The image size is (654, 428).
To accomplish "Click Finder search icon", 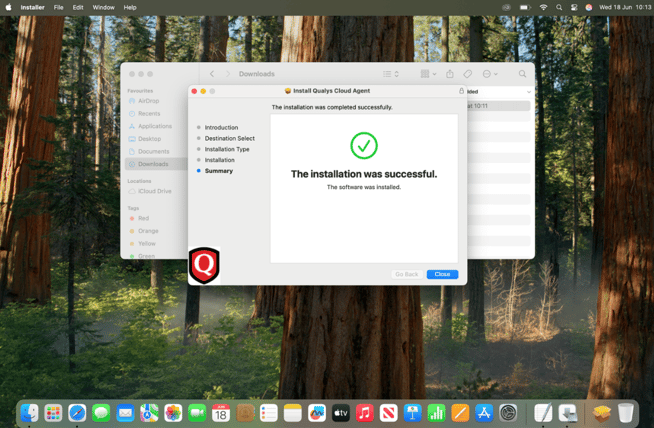I will point(522,74).
